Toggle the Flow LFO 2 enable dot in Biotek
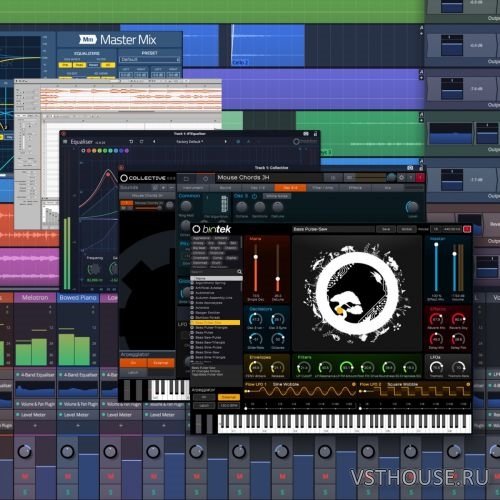500x500 pixels. pos(468,384)
